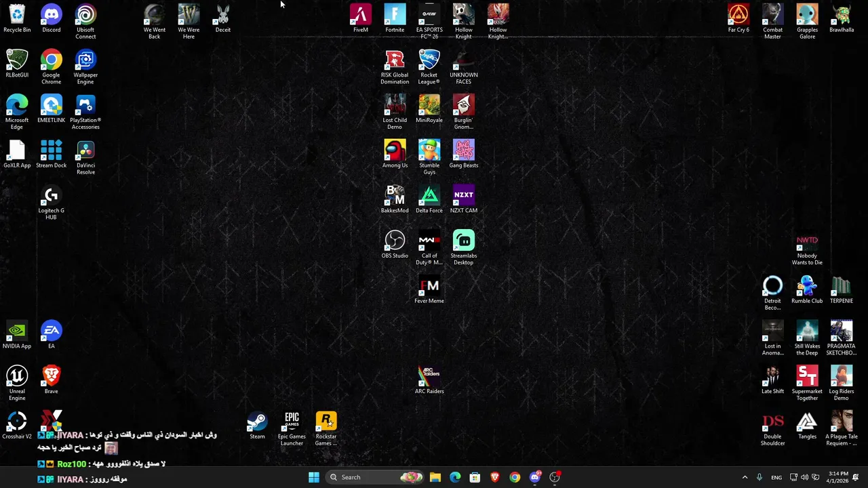
Task: Select the NZXT CAM icon
Action: pyautogui.click(x=464, y=200)
